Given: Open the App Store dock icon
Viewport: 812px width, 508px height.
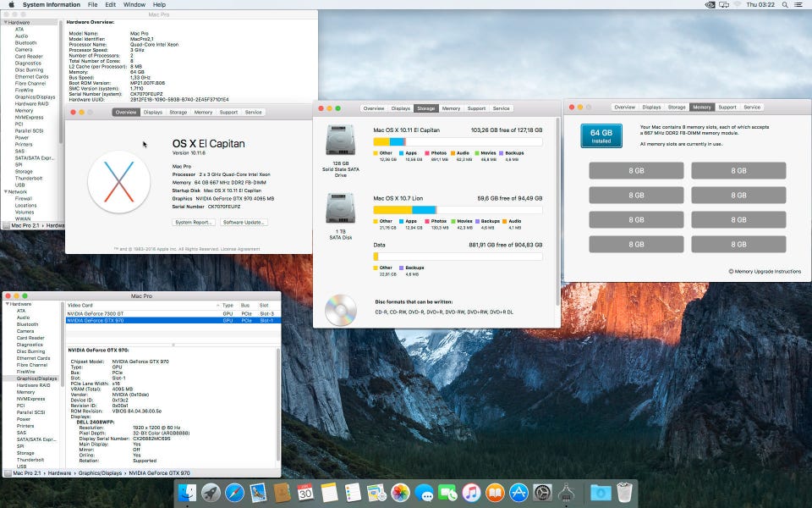Looking at the screenshot, I should (518, 493).
